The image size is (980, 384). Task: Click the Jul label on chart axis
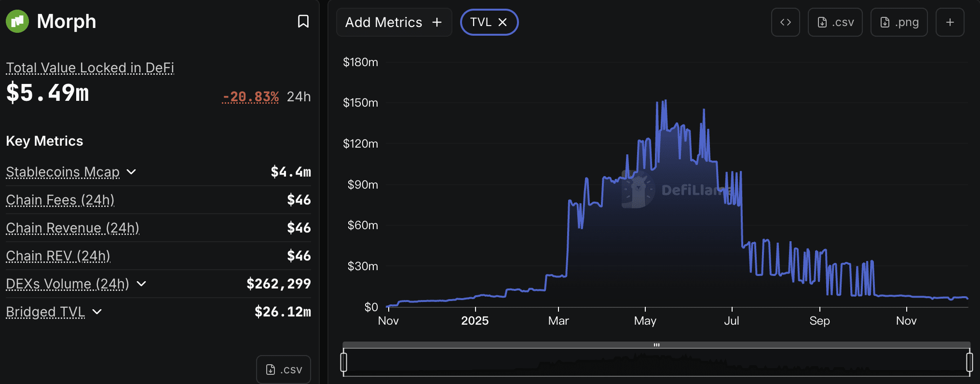(x=732, y=321)
